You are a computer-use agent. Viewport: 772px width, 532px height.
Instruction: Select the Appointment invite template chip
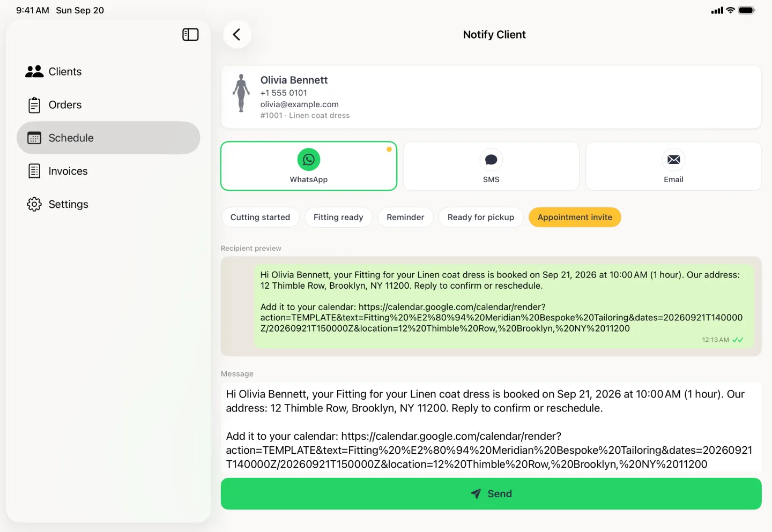575,218
